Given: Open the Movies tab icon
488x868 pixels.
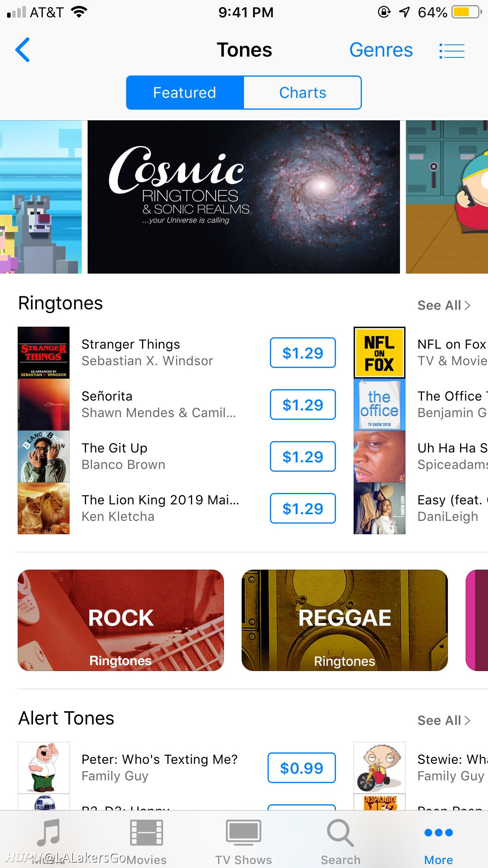Looking at the screenshot, I should pyautogui.click(x=146, y=833).
